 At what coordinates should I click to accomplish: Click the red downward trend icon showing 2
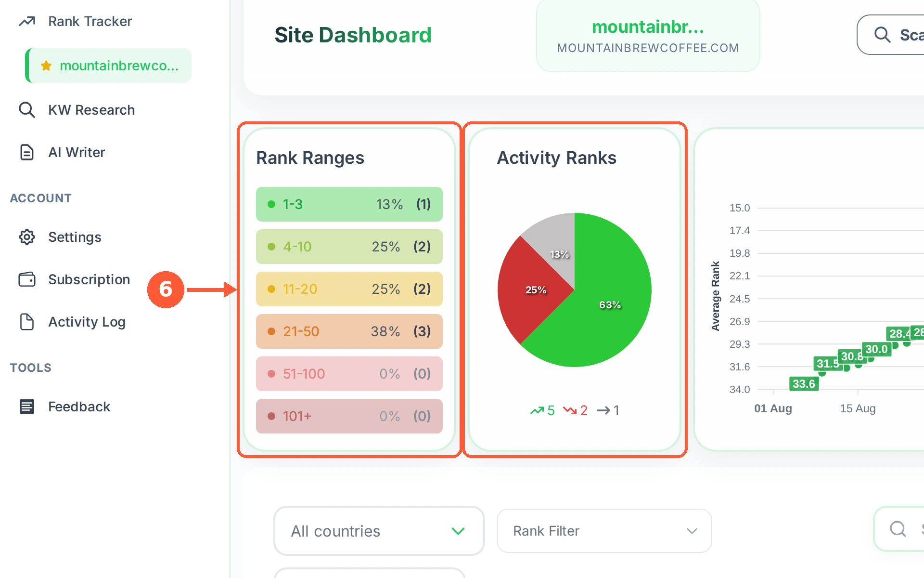570,410
